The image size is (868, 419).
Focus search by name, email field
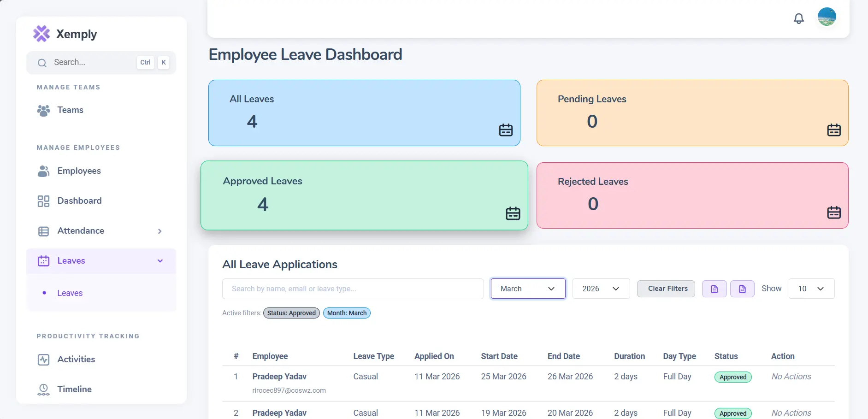(x=353, y=289)
